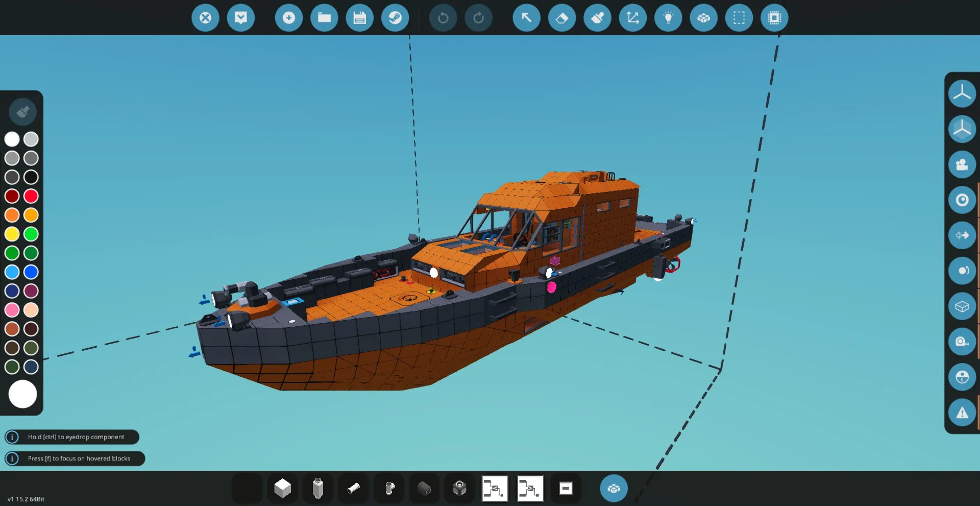Open the load vehicle folder icon

click(324, 18)
